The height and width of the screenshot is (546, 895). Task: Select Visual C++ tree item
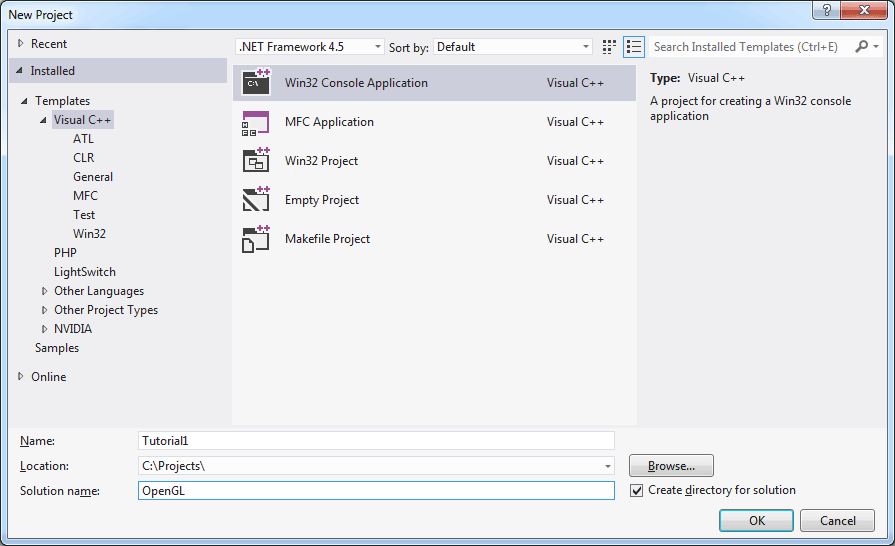pos(82,120)
